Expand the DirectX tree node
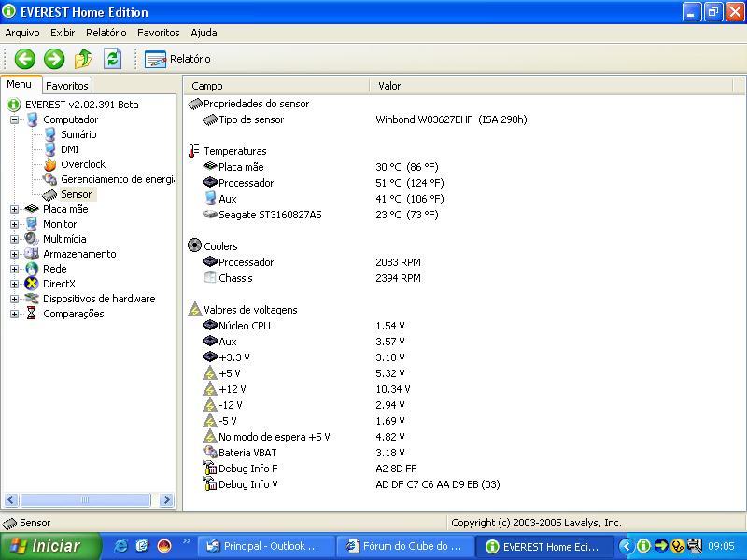This screenshot has height=560, width=747. tap(14, 284)
